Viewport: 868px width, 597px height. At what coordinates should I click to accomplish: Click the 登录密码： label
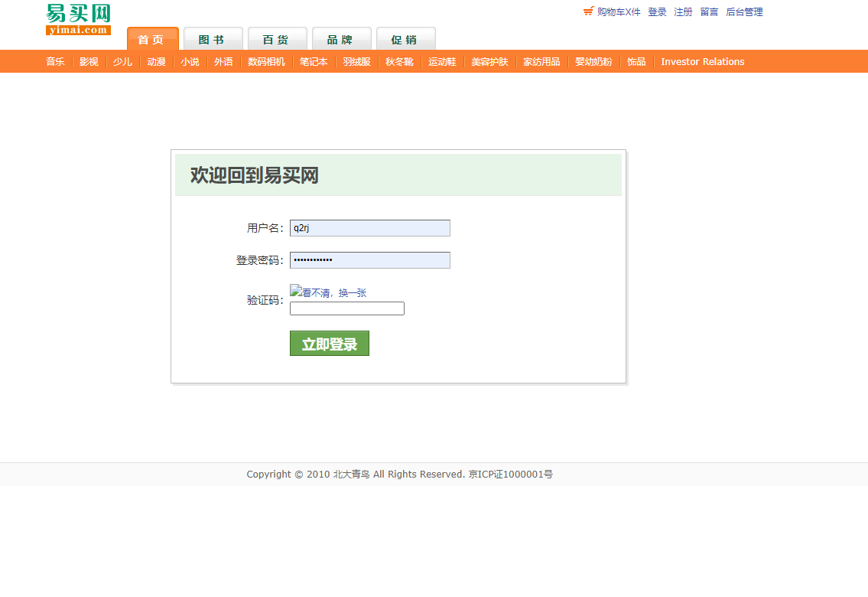coord(260,260)
